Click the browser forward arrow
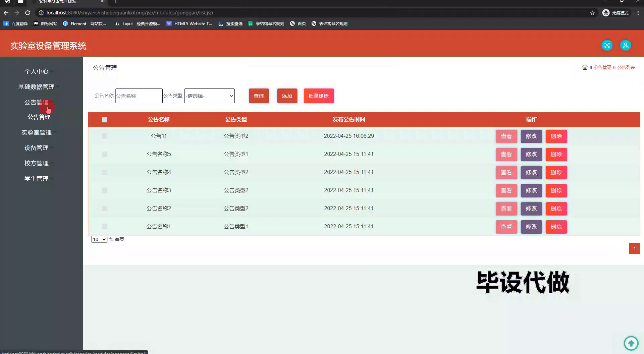The width and height of the screenshot is (644, 354). (x=17, y=13)
